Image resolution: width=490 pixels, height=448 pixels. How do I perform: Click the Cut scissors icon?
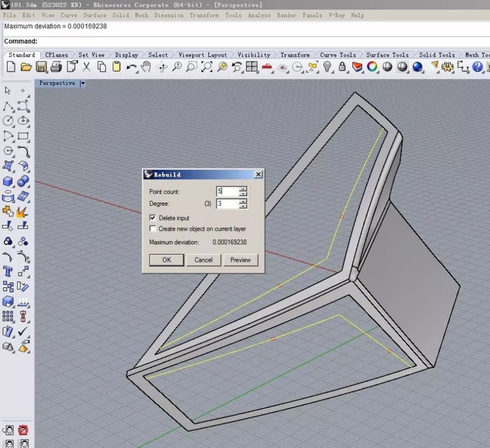[x=86, y=67]
